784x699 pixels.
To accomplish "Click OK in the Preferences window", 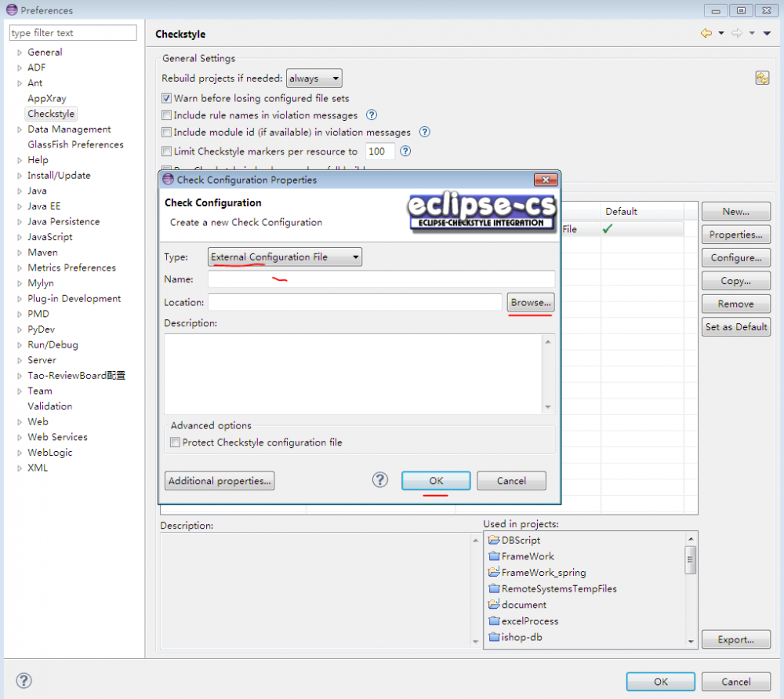I will click(x=660, y=682).
